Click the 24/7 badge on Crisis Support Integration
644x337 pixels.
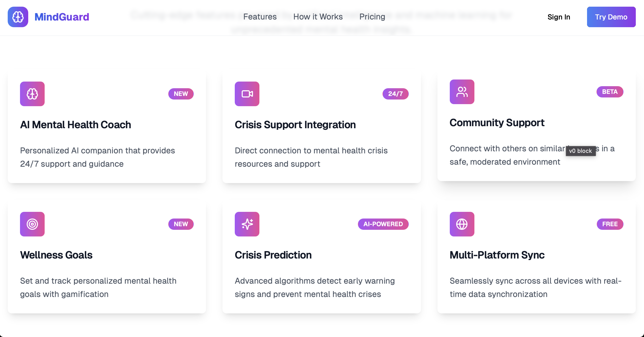tap(395, 94)
